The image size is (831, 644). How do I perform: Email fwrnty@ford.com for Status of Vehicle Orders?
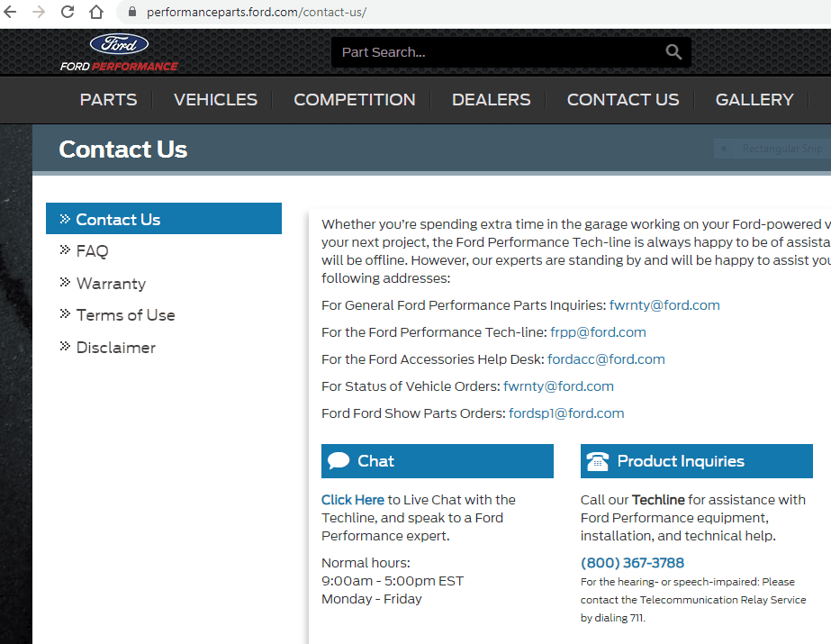pos(558,386)
